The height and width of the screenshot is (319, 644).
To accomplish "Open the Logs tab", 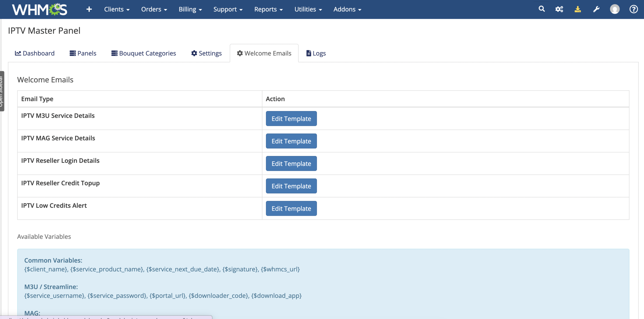I will tap(316, 53).
